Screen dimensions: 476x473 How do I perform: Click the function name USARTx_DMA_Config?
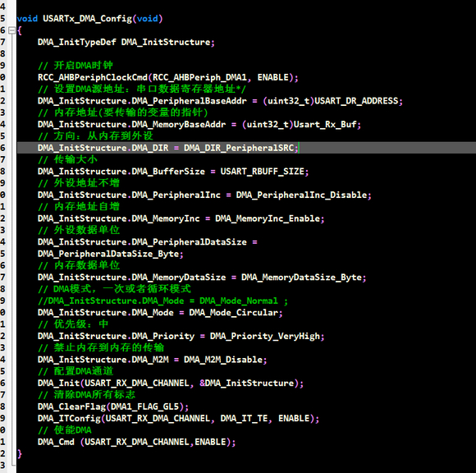pyautogui.click(x=88, y=19)
